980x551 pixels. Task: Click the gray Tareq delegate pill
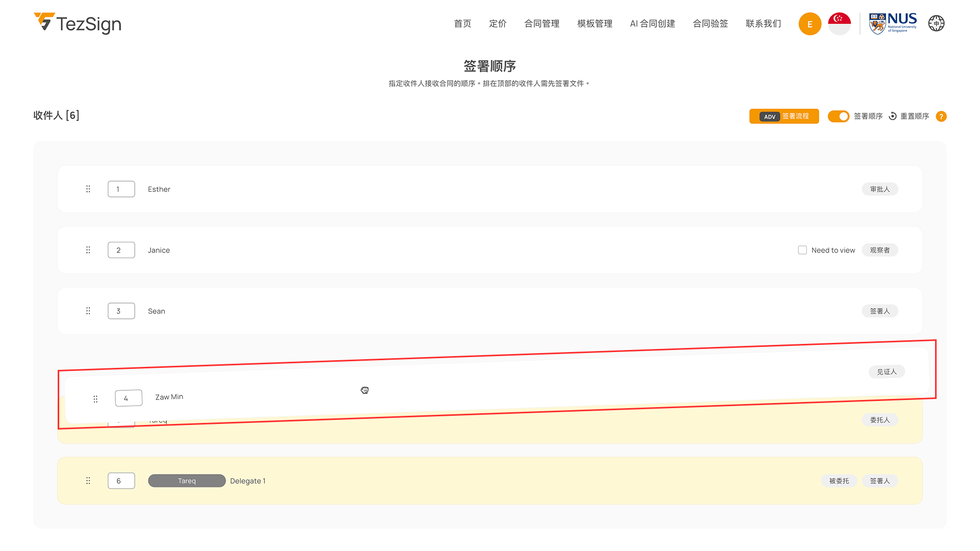click(x=187, y=481)
